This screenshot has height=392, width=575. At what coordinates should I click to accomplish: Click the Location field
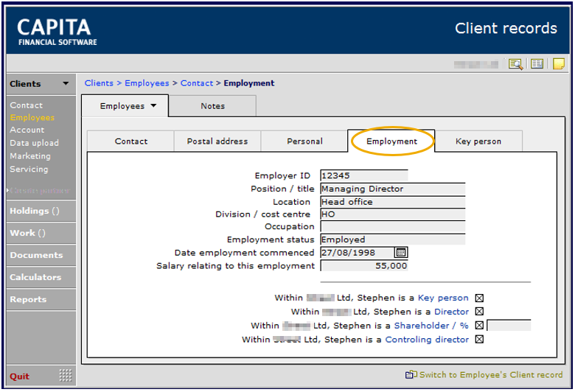[x=393, y=202]
